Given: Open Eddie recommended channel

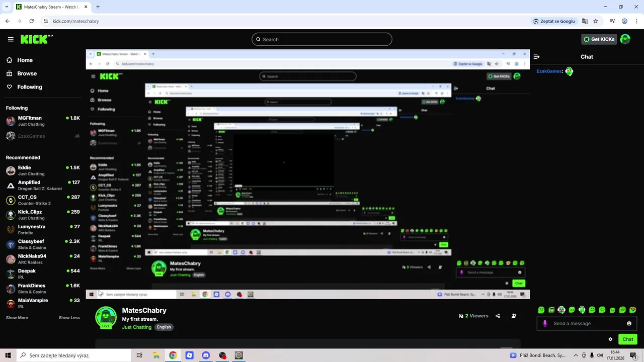Looking at the screenshot, I should click(x=43, y=170).
